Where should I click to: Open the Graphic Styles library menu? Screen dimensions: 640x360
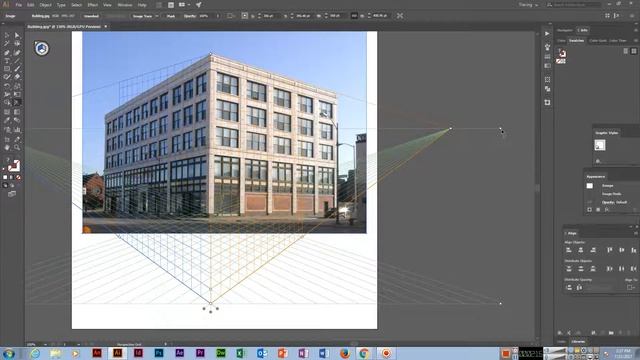pyautogui.click(x=598, y=161)
